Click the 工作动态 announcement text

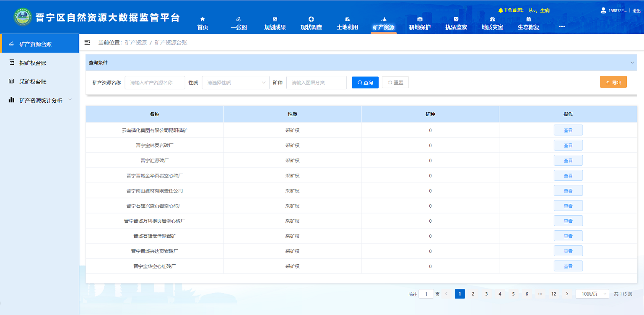click(539, 10)
